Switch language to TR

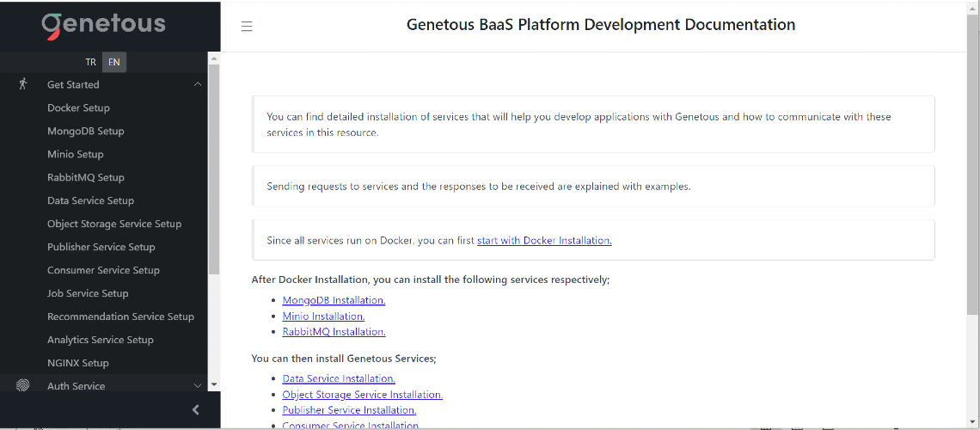pos(91,62)
